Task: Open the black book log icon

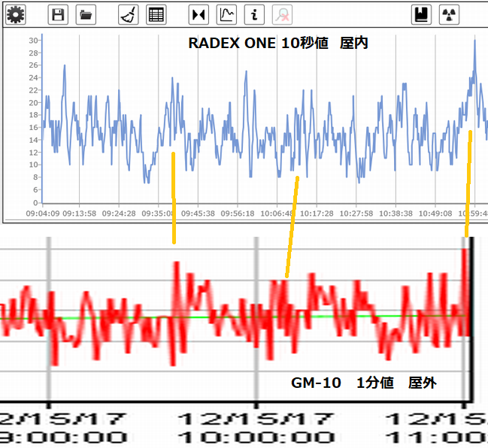Action: click(421, 14)
